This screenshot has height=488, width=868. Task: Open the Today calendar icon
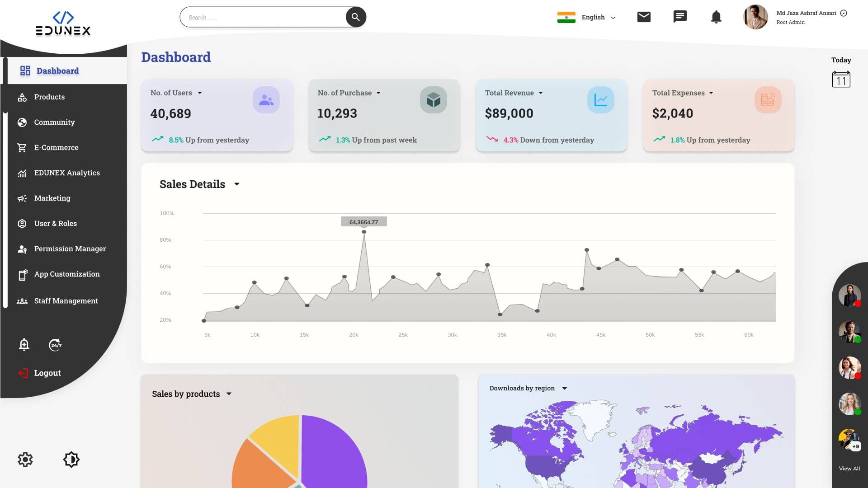coord(841,79)
